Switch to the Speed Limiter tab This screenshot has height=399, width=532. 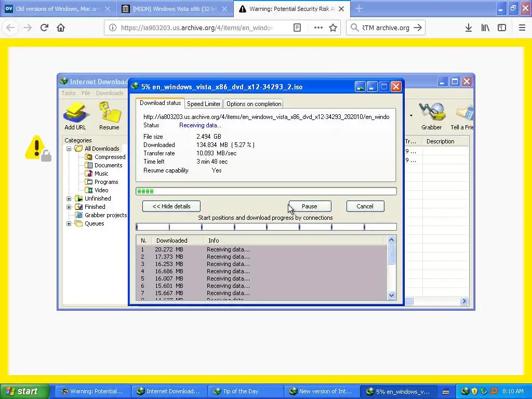(204, 104)
